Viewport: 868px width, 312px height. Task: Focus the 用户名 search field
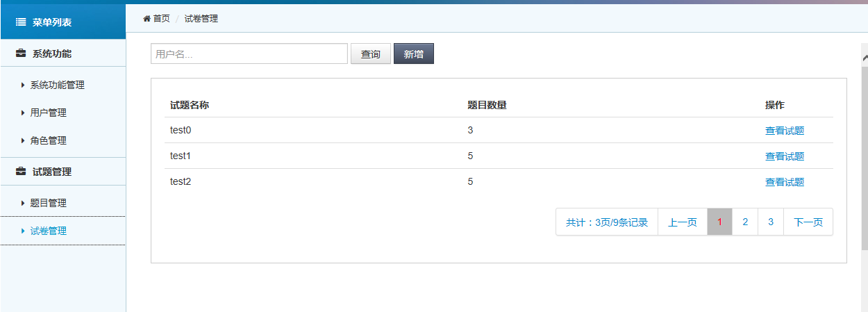[x=249, y=54]
